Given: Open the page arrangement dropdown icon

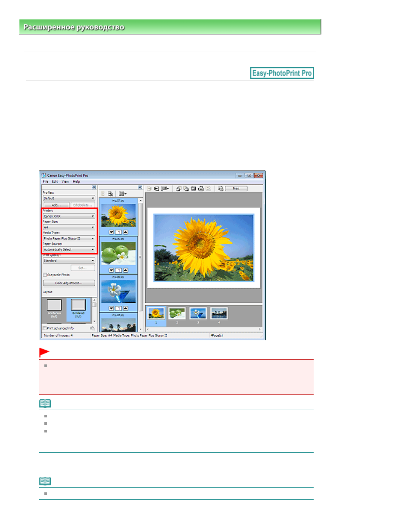Looking at the screenshot, I should (165, 188).
